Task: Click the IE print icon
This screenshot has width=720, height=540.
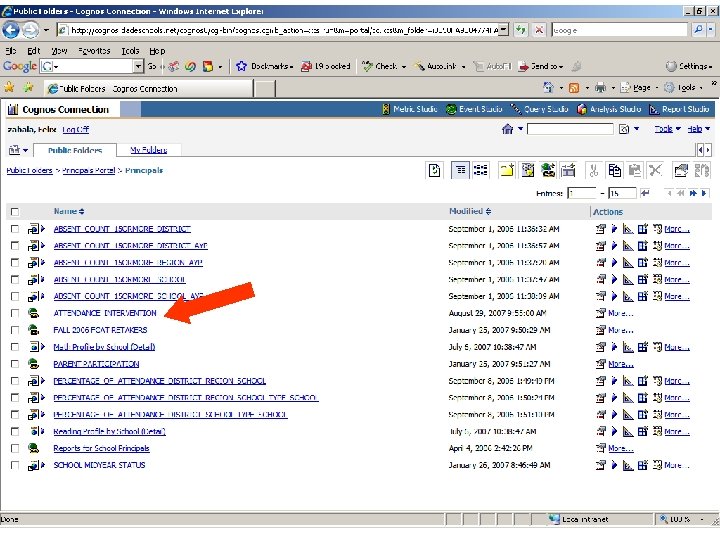Action: click(600, 87)
